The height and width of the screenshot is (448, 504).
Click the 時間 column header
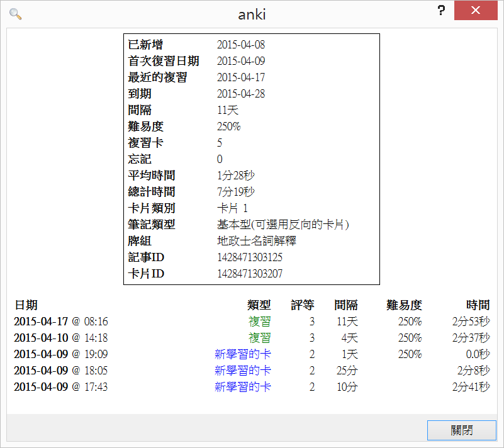pyautogui.click(x=478, y=305)
